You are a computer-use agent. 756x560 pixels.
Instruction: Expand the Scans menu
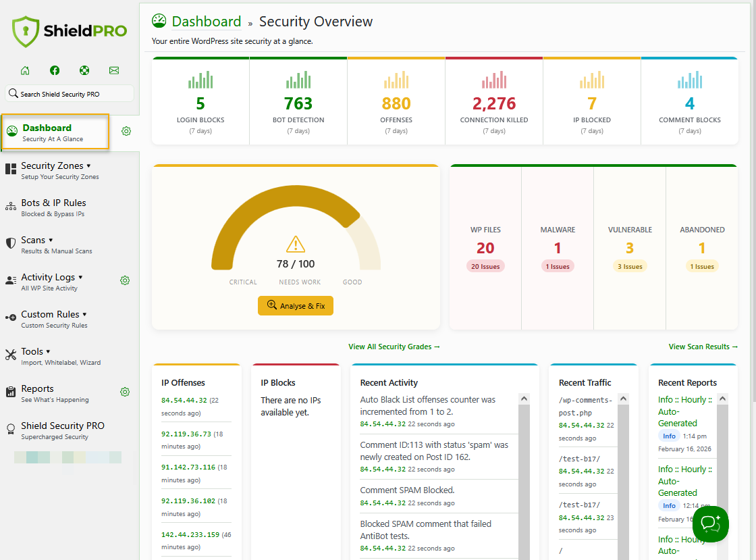click(x=51, y=240)
